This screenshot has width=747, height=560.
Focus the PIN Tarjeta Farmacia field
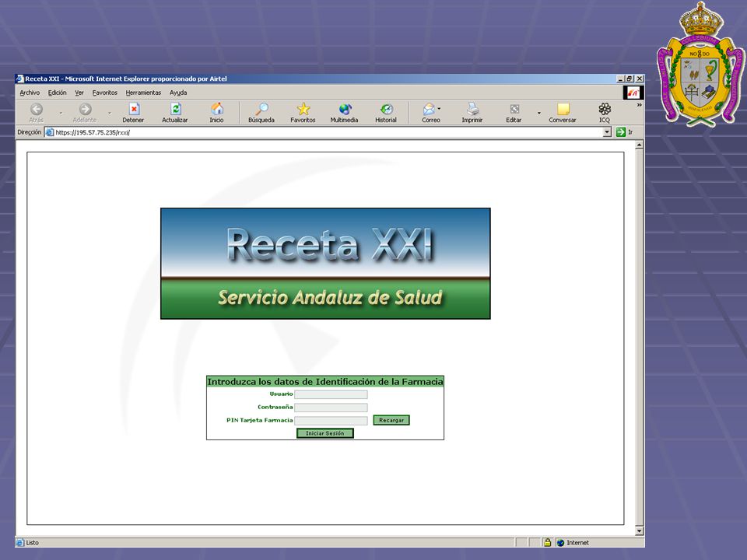pos(331,421)
